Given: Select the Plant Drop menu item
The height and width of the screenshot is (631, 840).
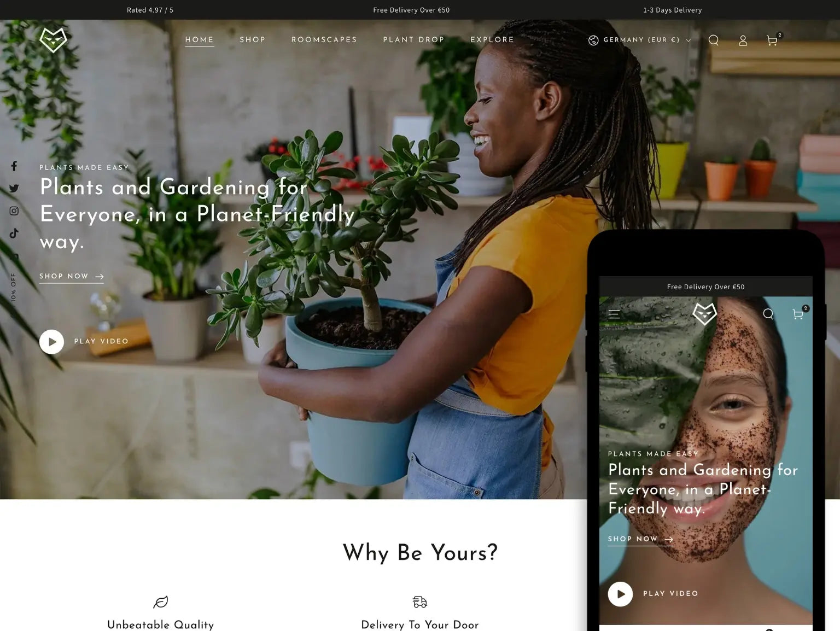Looking at the screenshot, I should [414, 40].
